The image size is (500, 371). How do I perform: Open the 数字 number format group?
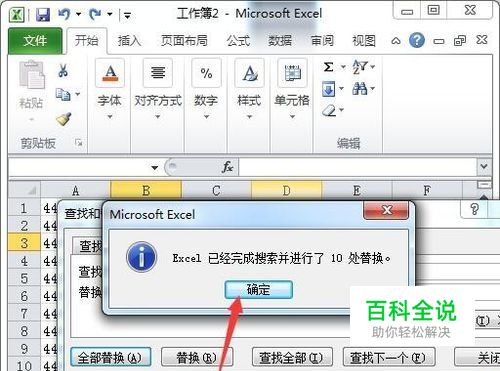click(x=206, y=88)
